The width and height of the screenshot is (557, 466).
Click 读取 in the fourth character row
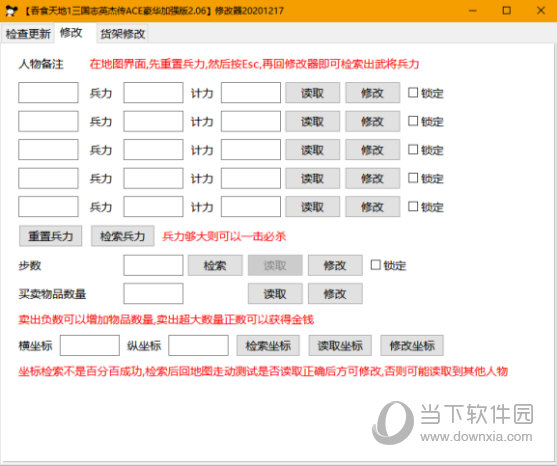(313, 178)
